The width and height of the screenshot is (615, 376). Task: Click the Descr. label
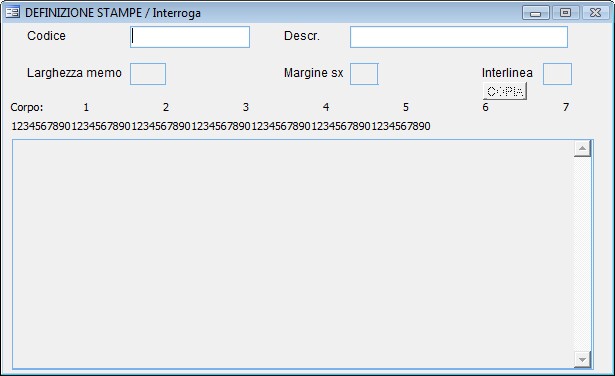[x=302, y=36]
